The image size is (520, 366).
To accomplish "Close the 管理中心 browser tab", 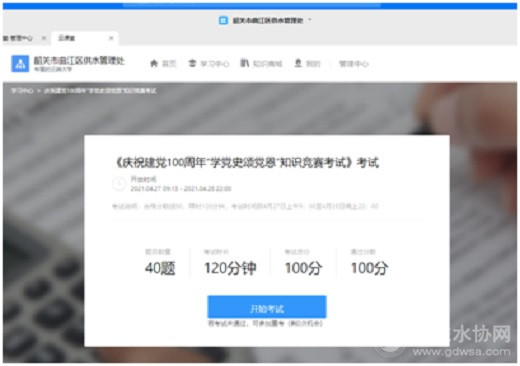I will [44, 38].
